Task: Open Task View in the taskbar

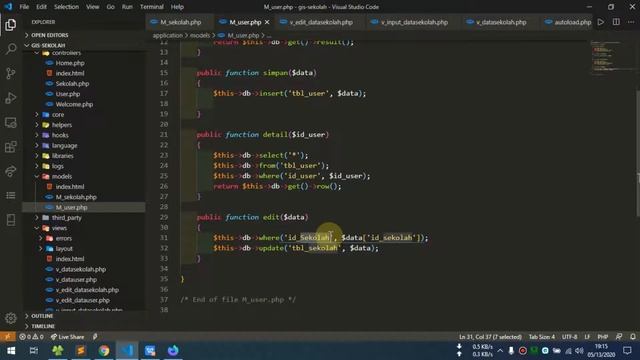Action: [x=34, y=351]
